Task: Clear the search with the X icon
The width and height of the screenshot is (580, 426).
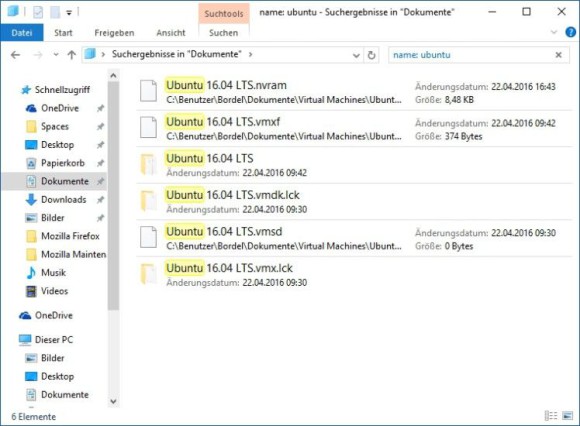Action: (559, 55)
